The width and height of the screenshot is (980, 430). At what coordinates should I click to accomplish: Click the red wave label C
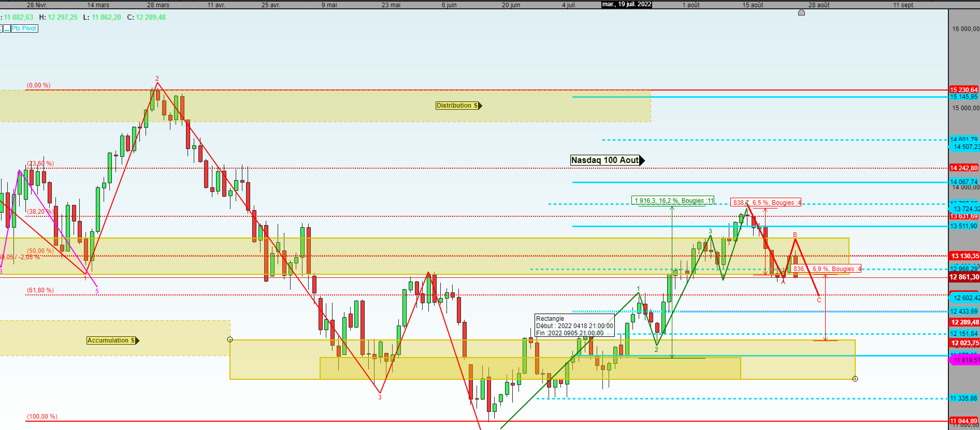pyautogui.click(x=819, y=300)
